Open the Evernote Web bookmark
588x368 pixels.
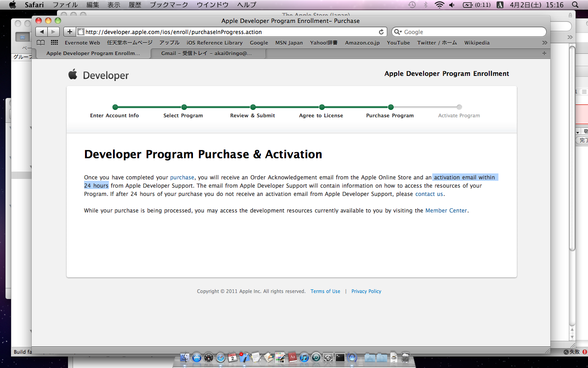[82, 43]
